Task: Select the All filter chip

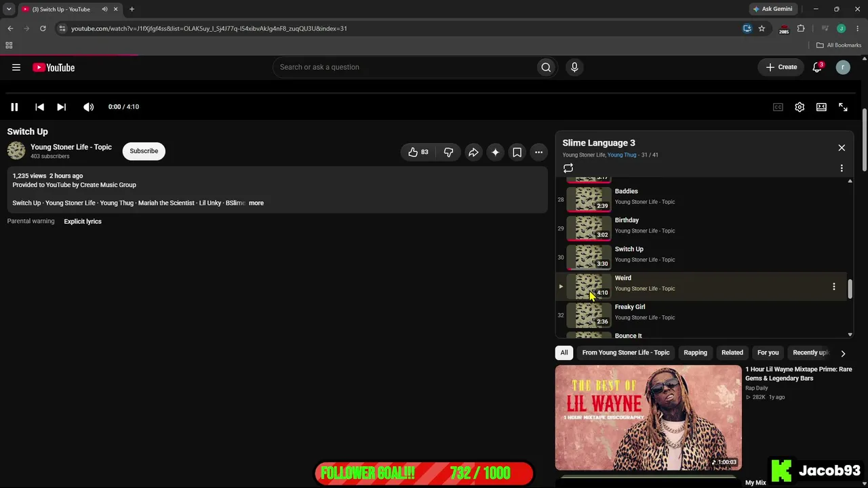Action: point(564,352)
